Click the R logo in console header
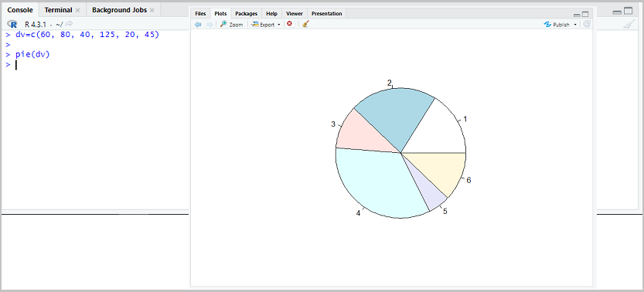Viewport: 644px width, 292px height. (x=12, y=24)
